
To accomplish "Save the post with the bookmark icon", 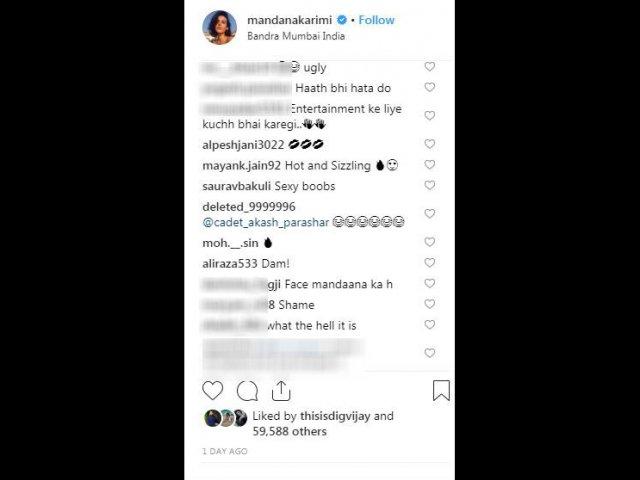I will click(441, 391).
